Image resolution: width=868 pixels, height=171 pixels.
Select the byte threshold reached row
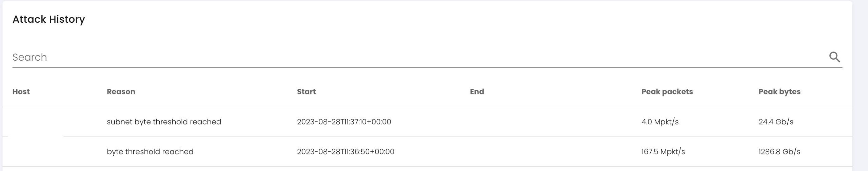point(427,152)
